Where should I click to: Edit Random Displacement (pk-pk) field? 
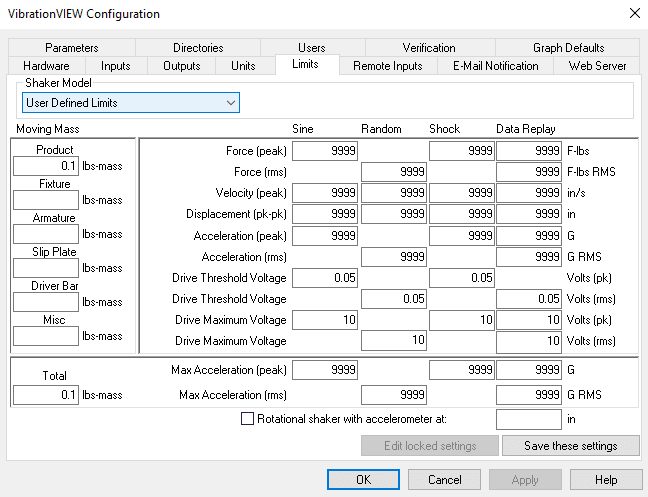pyautogui.click(x=394, y=214)
